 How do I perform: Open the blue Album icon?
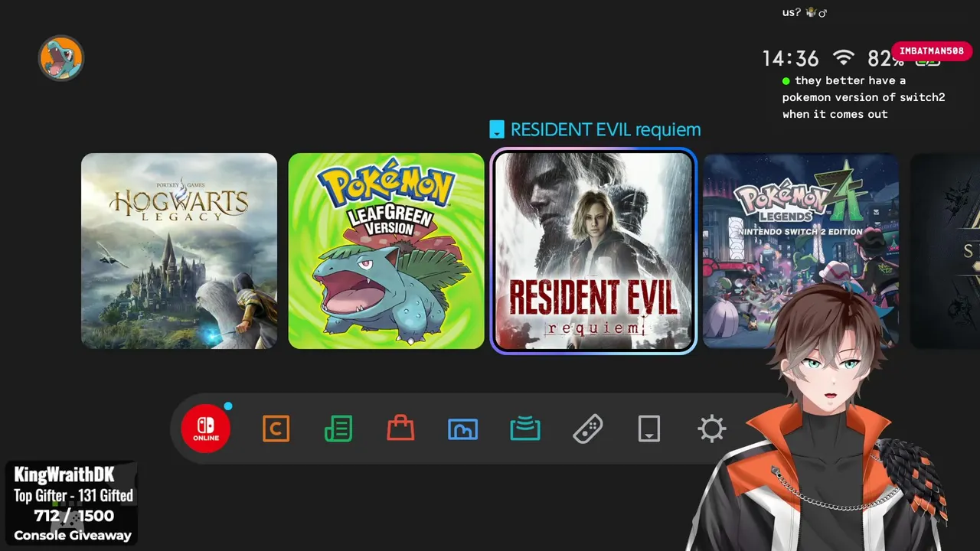coord(462,429)
